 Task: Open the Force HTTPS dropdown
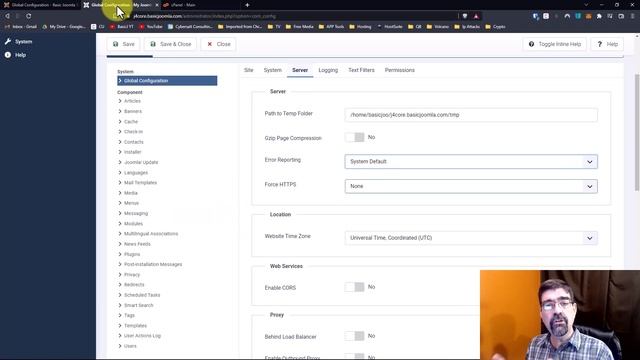471,186
